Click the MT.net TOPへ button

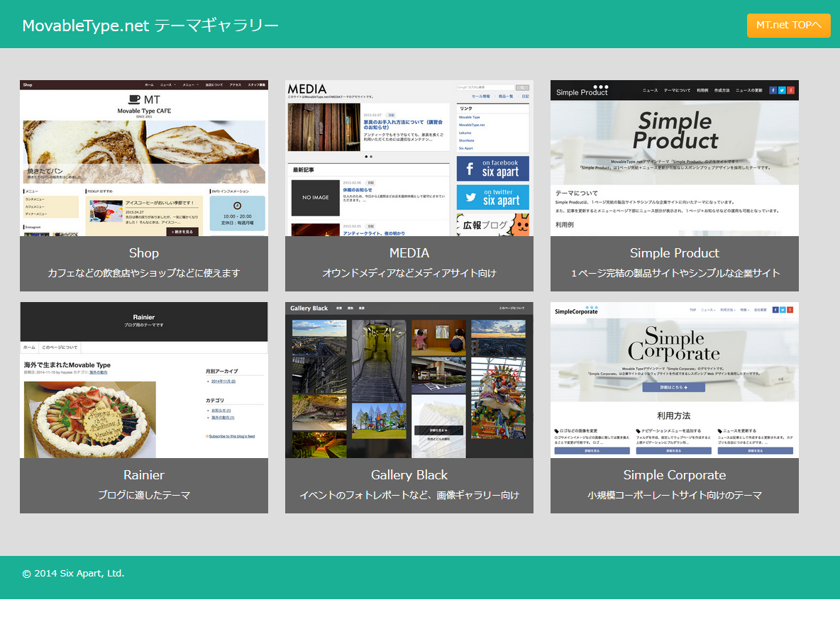(x=789, y=26)
